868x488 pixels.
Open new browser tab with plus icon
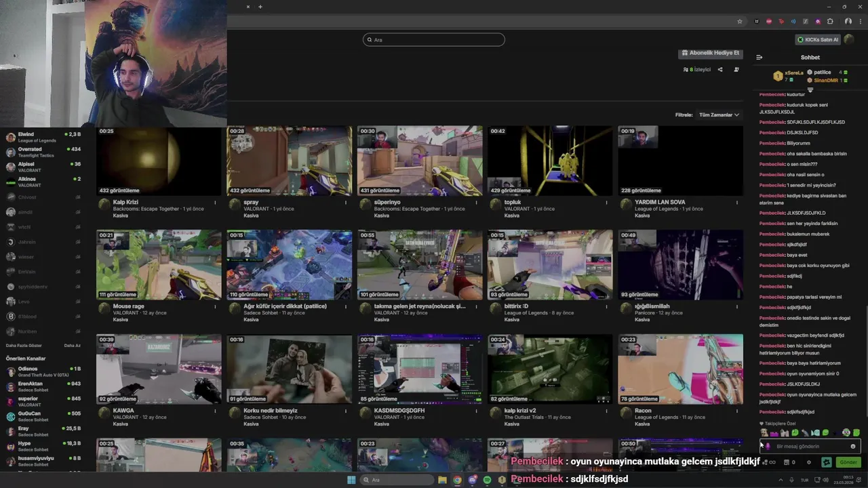click(260, 7)
